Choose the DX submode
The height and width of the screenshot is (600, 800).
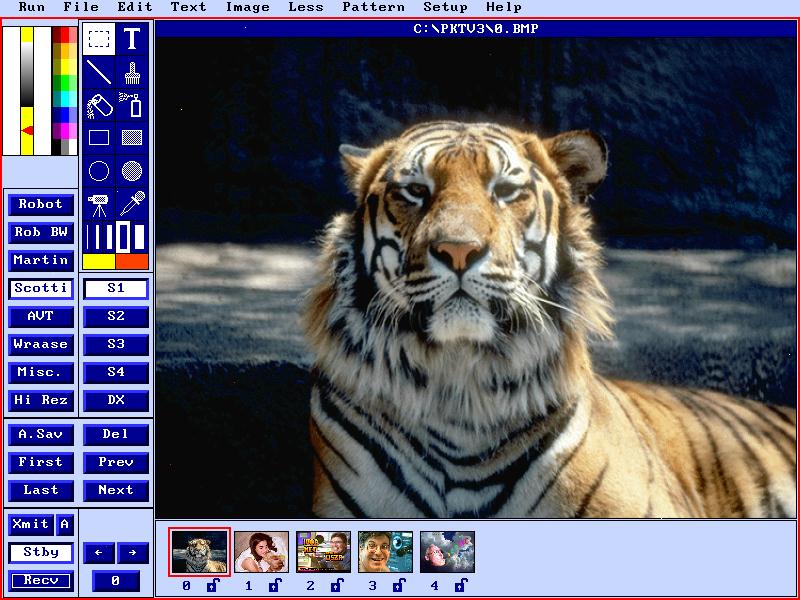(116, 401)
